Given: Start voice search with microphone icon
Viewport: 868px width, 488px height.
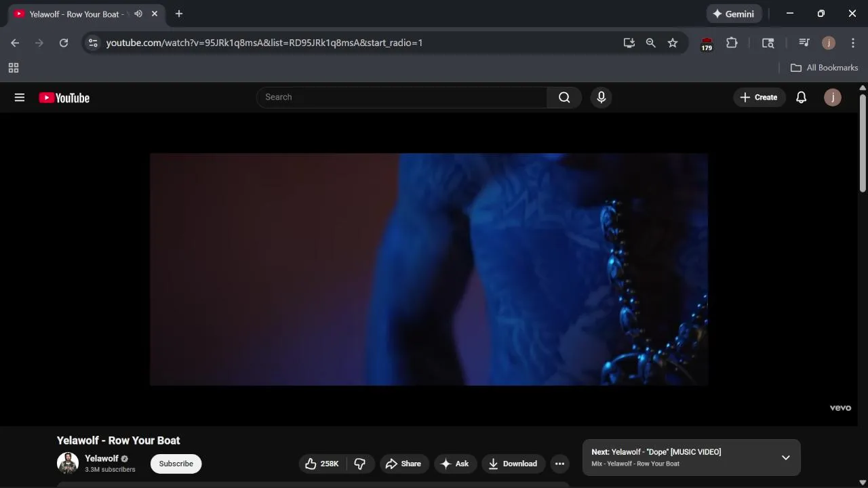Looking at the screenshot, I should 601,98.
